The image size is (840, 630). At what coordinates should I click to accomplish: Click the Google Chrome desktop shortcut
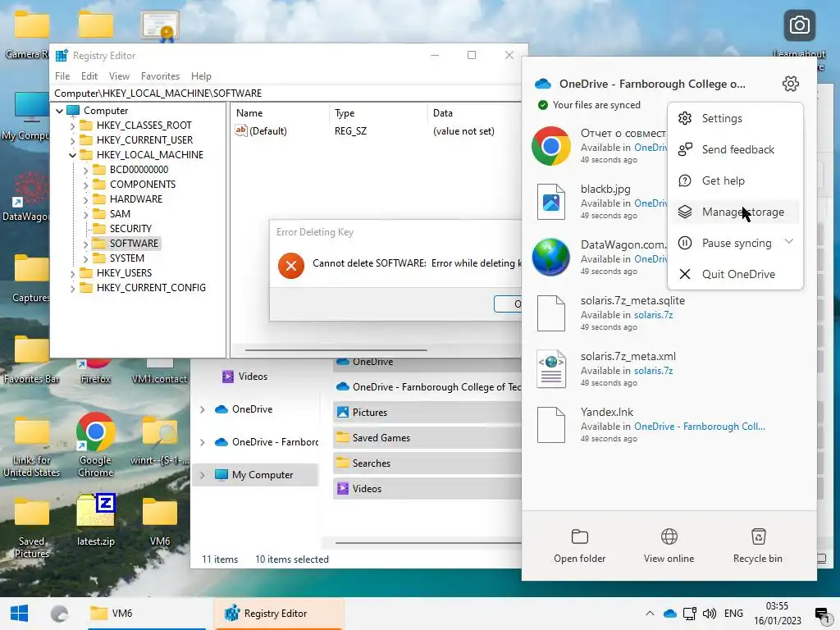point(95,445)
